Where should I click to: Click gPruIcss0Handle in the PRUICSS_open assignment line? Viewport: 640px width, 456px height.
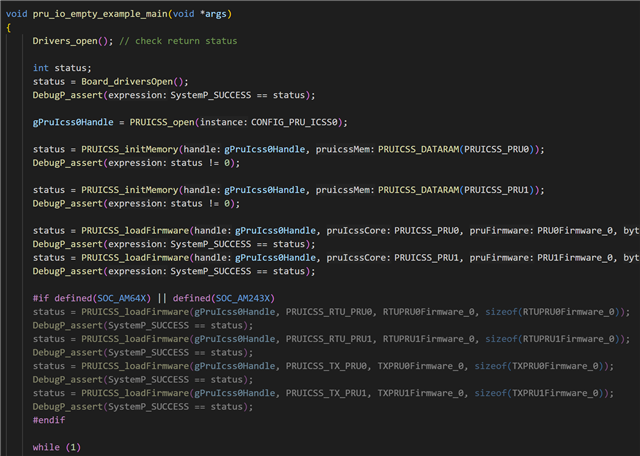[x=73, y=122]
